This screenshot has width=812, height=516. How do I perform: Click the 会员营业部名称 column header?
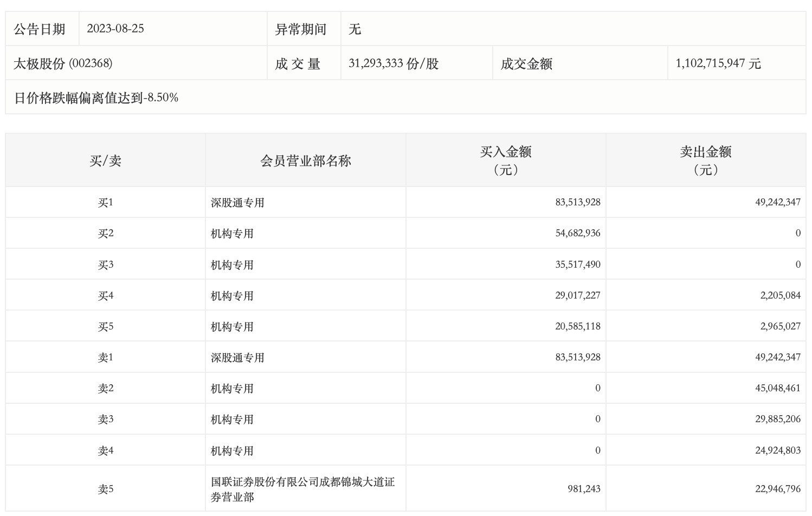click(x=306, y=161)
